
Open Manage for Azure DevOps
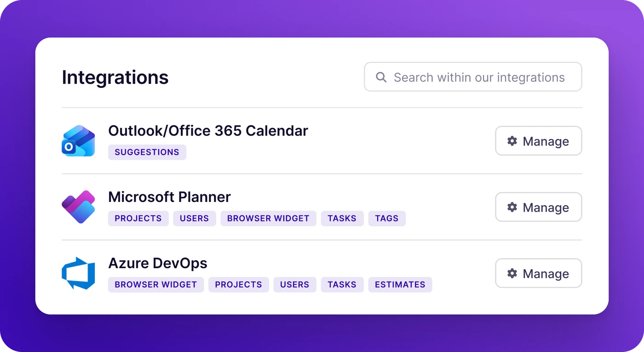point(539,273)
